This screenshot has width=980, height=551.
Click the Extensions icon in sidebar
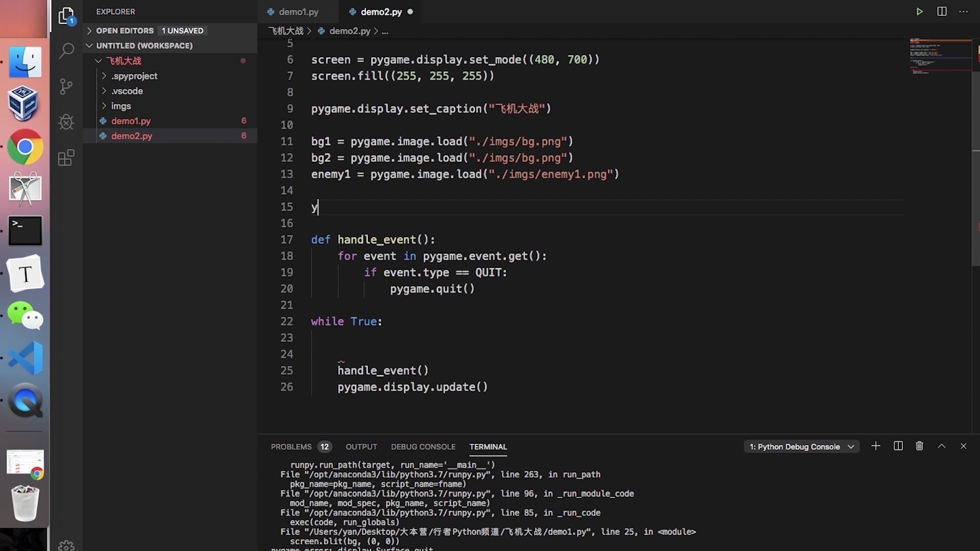pos(65,157)
